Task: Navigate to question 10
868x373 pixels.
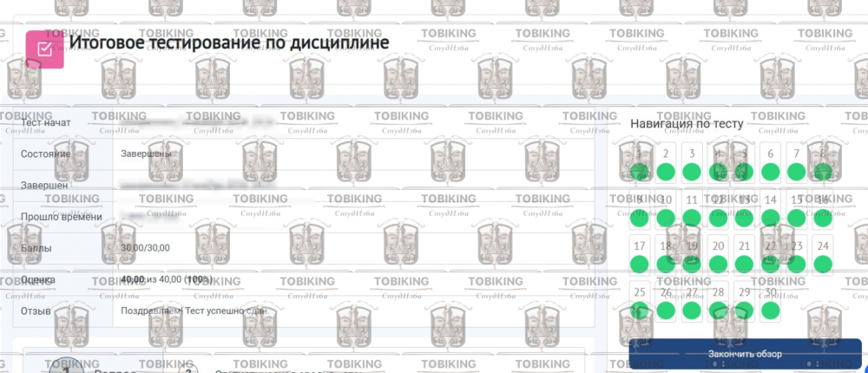Action: point(666,208)
